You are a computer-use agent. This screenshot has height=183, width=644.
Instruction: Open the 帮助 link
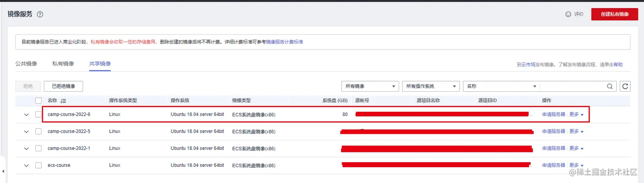coord(618,65)
